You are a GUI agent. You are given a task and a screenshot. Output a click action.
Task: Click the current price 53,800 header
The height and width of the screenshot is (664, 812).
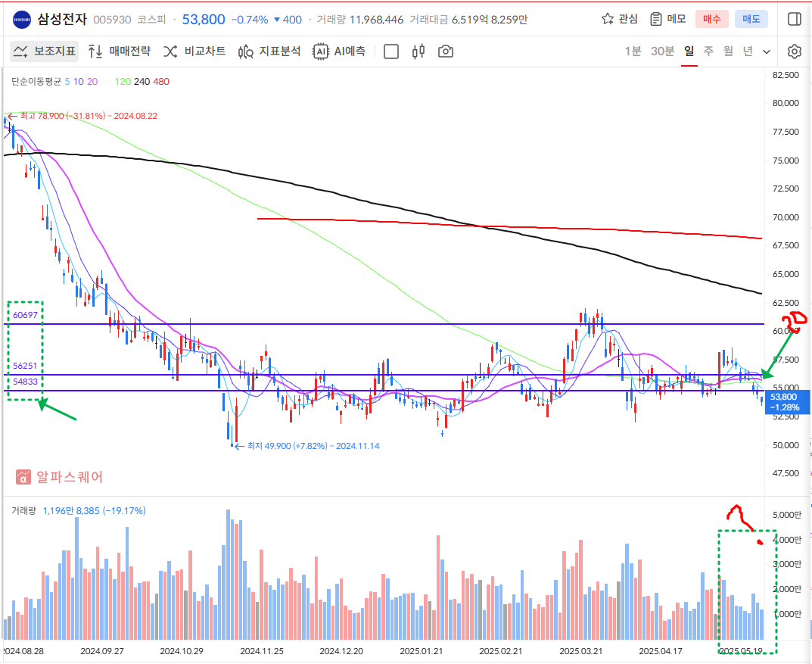pos(204,20)
